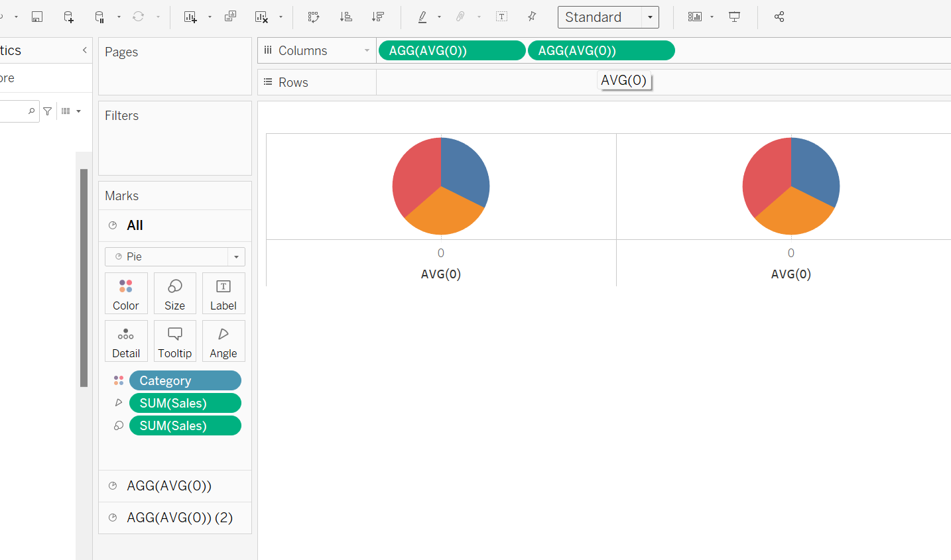The height and width of the screenshot is (560, 951).
Task: Sort the data descending
Action: 379,17
